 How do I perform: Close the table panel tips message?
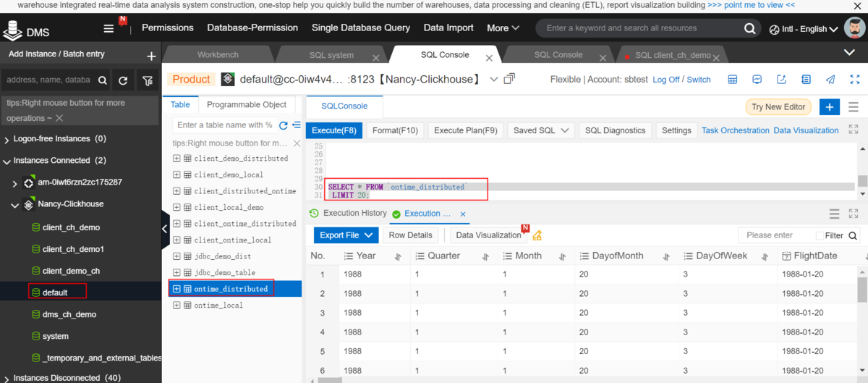point(295,143)
